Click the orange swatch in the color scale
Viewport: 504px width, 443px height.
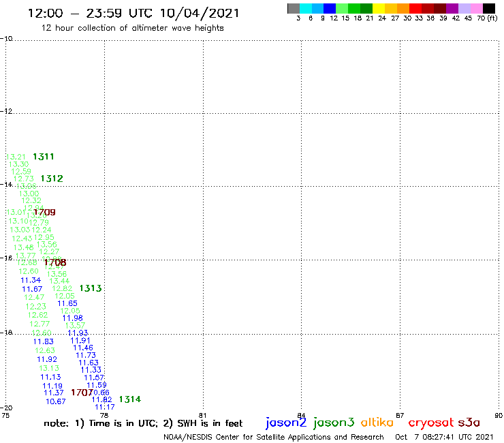click(x=403, y=8)
